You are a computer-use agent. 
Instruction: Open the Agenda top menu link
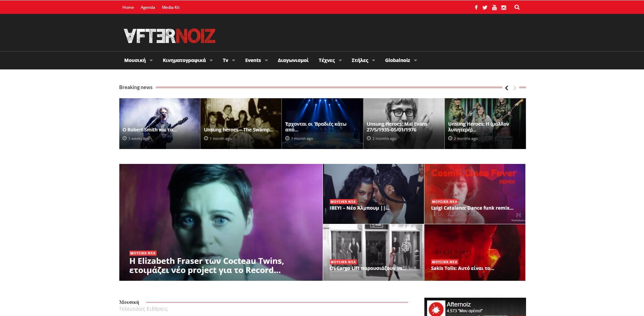pyautogui.click(x=148, y=7)
